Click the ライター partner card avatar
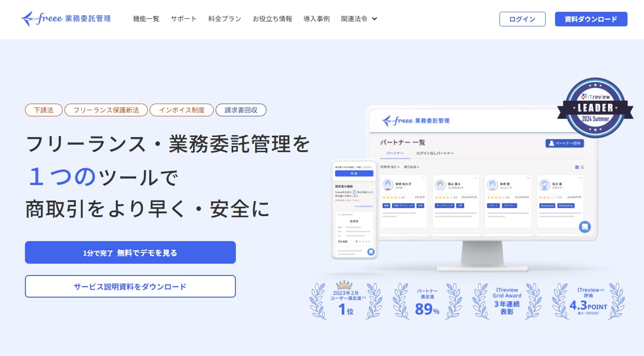 point(388,185)
